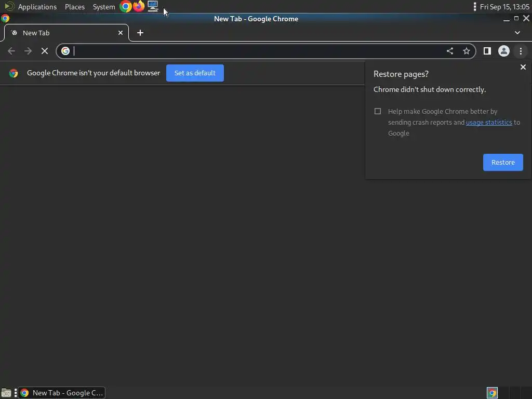Launch Chrome from the top panel
Viewport: 532px width, 399px height.
126,6
